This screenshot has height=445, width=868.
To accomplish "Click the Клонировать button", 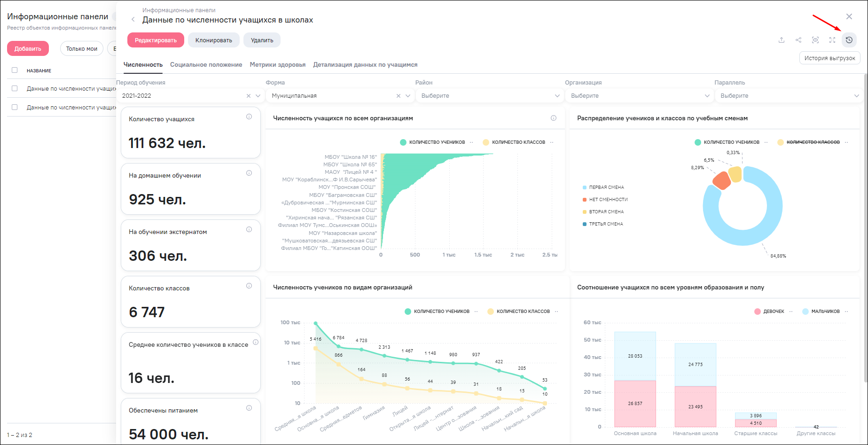I will [x=214, y=40].
